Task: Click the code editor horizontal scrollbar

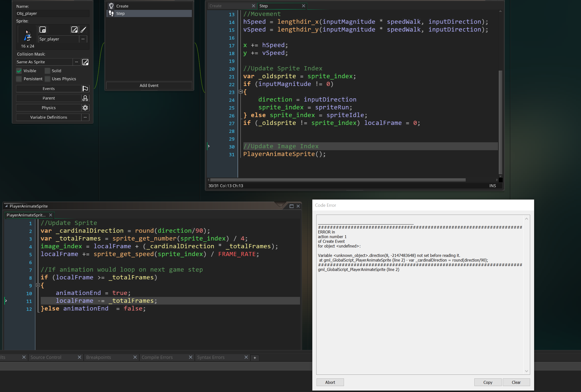Action: click(338, 180)
